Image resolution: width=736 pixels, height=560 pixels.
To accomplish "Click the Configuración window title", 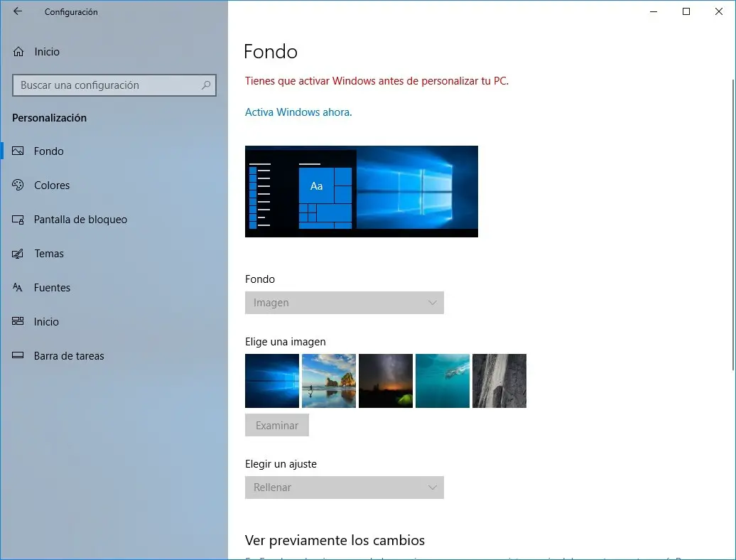I will pos(71,12).
